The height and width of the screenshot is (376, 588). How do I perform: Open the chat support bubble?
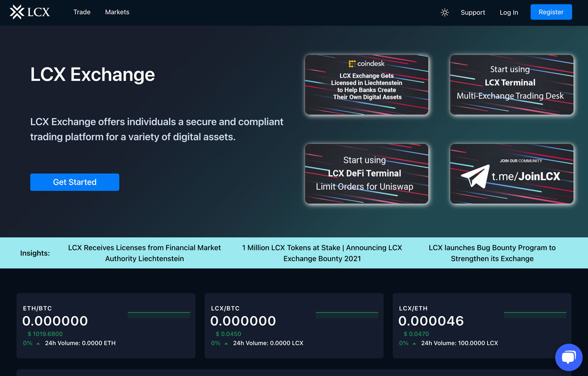click(x=568, y=357)
